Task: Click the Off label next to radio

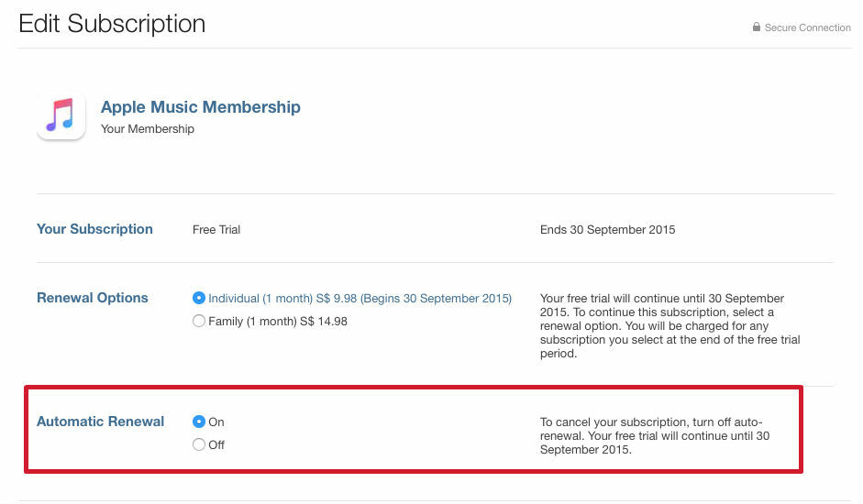Action: coord(216,444)
